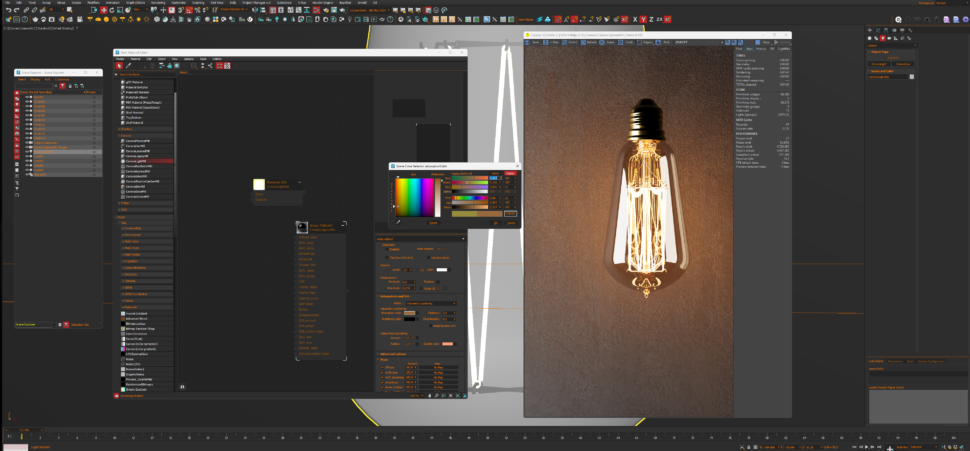
Task: Toggle Displacement Texture checkbox
Action: tap(438, 282)
